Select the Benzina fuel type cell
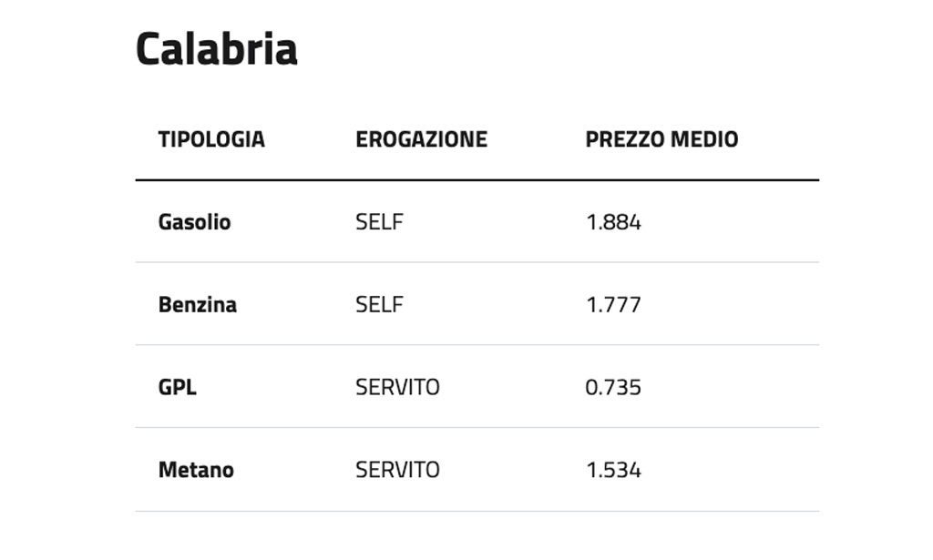This screenshot has height=560, width=933. (x=197, y=305)
